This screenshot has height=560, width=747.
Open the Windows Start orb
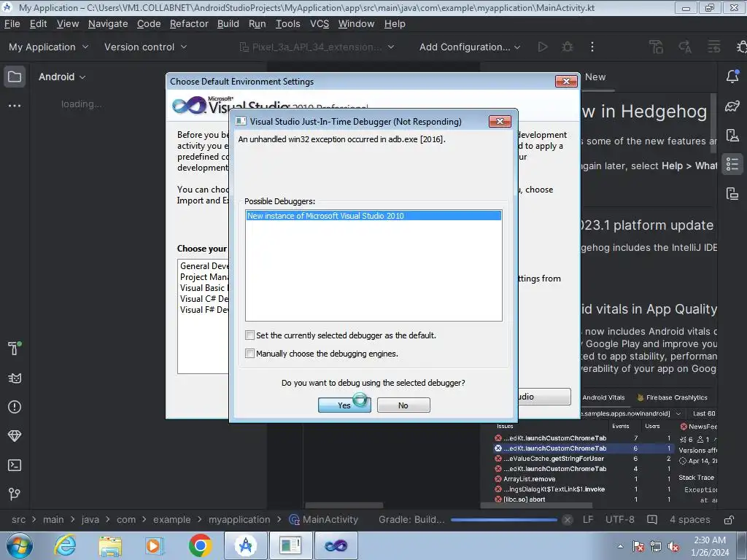[19, 545]
